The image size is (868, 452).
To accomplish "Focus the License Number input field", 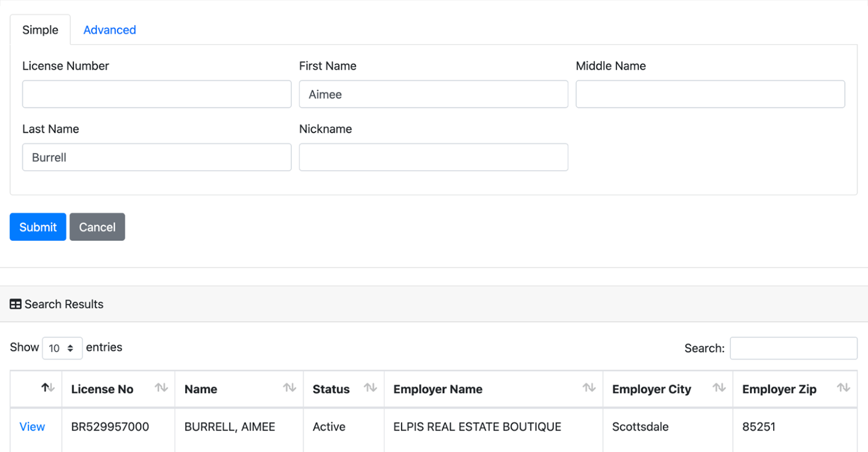I will 156,94.
